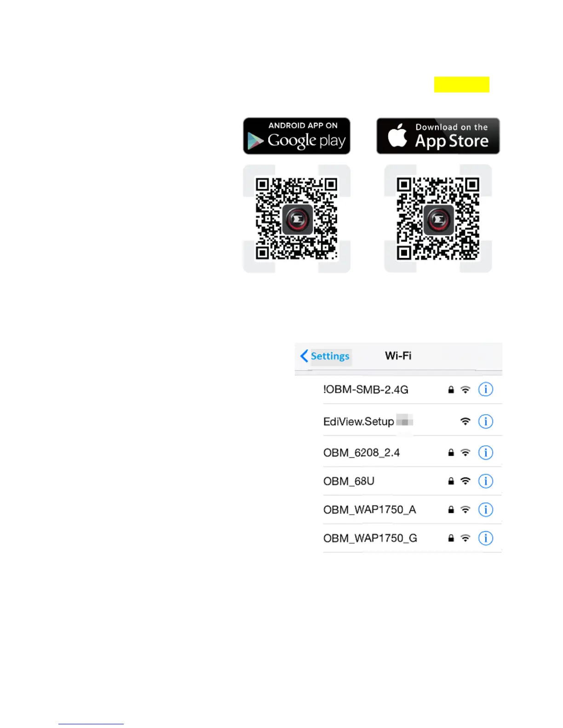The width and height of the screenshot is (563, 728).
Task: Click the Android App on Google Play badge
Action: (297, 136)
